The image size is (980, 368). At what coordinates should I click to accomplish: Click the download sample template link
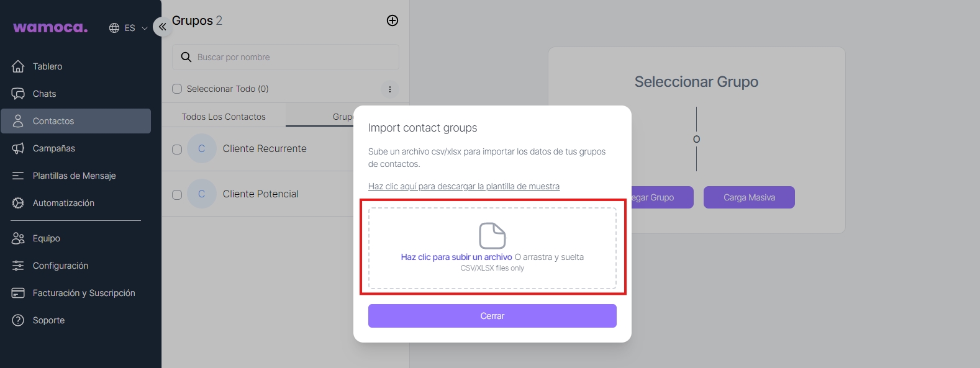(x=463, y=186)
